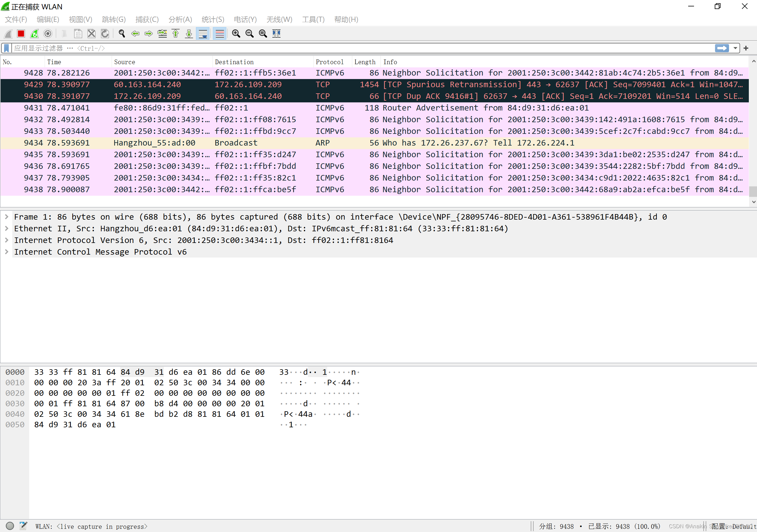
Task: Open capture options gear icon
Action: [x=48, y=34]
